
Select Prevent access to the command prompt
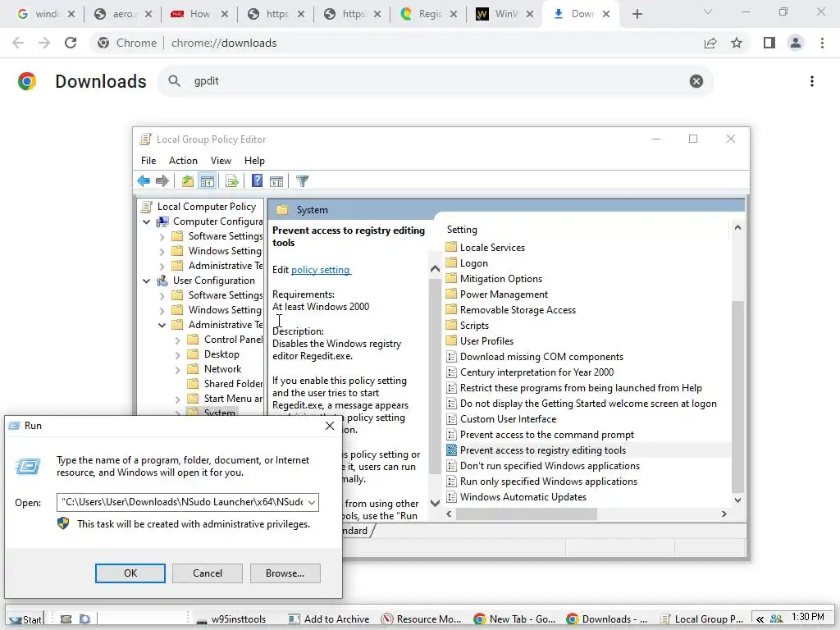point(546,435)
